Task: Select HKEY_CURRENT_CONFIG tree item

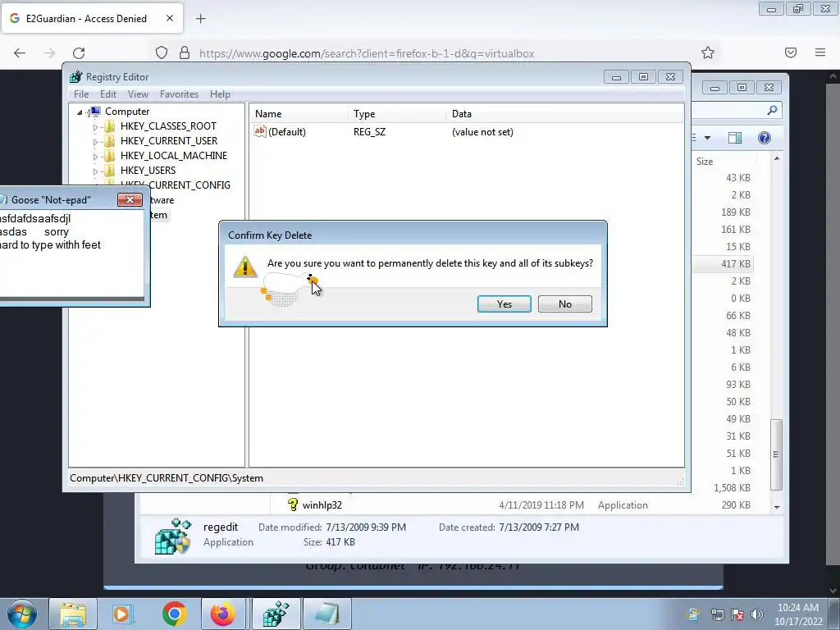Action: click(x=176, y=185)
